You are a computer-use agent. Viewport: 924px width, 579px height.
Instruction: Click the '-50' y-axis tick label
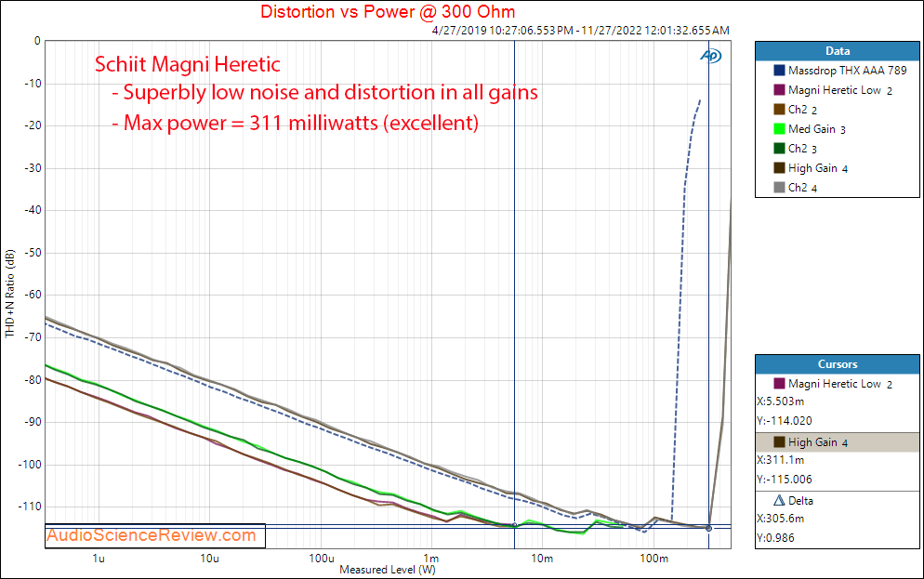(33, 252)
